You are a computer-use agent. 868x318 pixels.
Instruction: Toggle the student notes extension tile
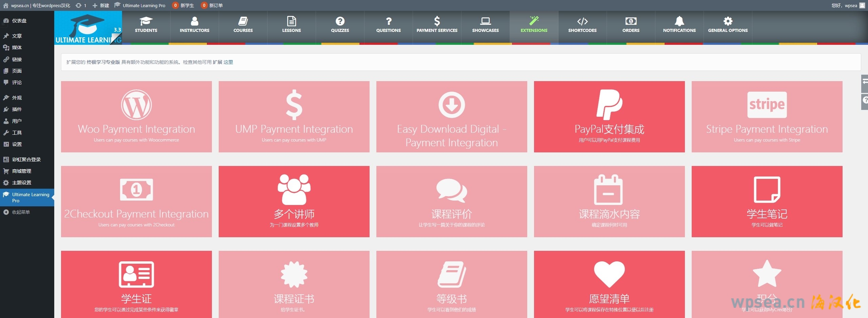coord(767,201)
